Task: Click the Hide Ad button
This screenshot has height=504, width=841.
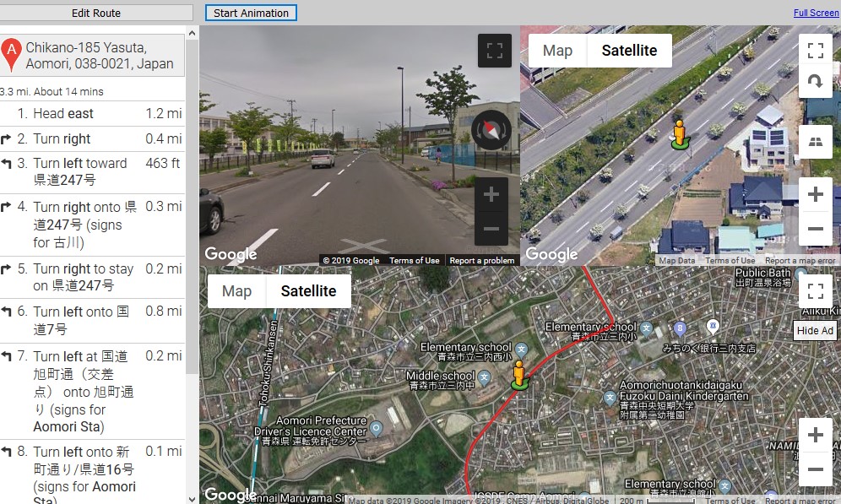Action: tap(815, 330)
